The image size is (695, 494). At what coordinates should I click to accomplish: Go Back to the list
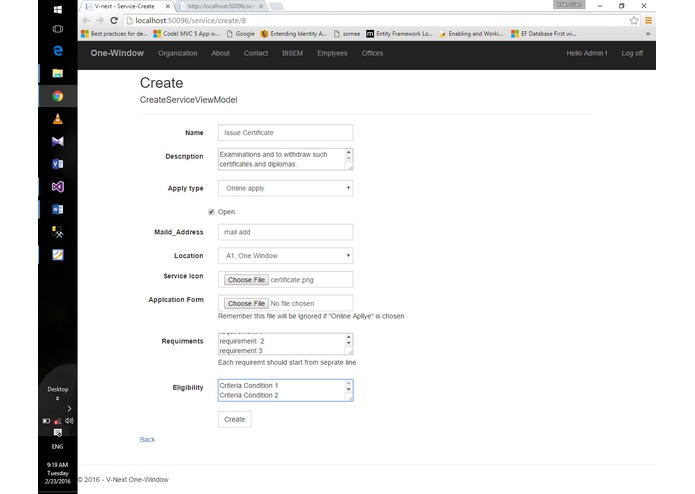tap(147, 440)
